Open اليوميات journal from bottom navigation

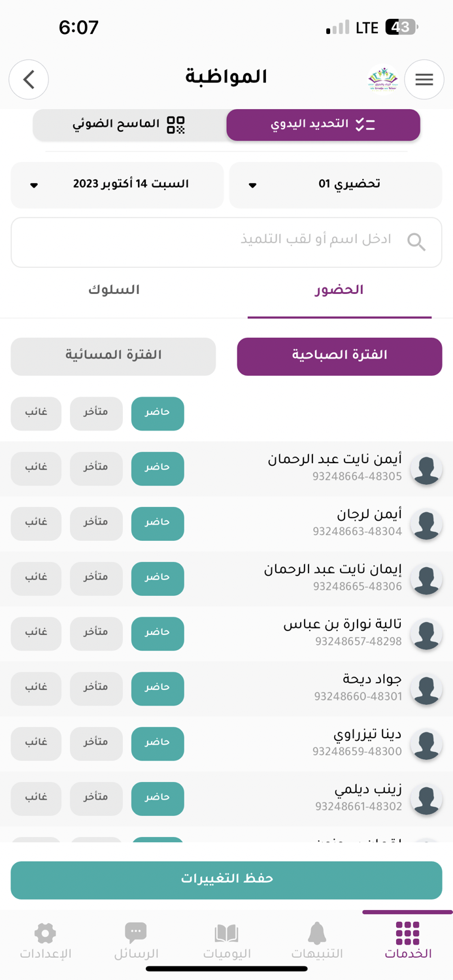point(226,941)
